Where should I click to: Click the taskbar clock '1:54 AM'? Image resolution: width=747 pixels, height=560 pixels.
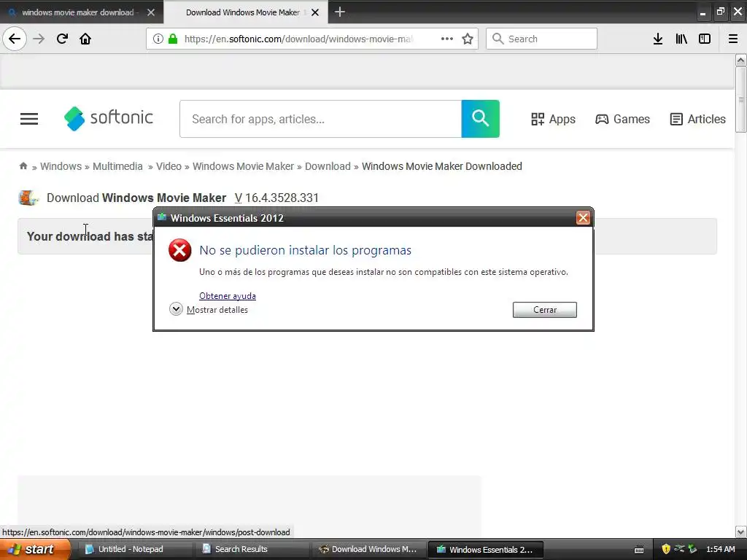(720, 549)
